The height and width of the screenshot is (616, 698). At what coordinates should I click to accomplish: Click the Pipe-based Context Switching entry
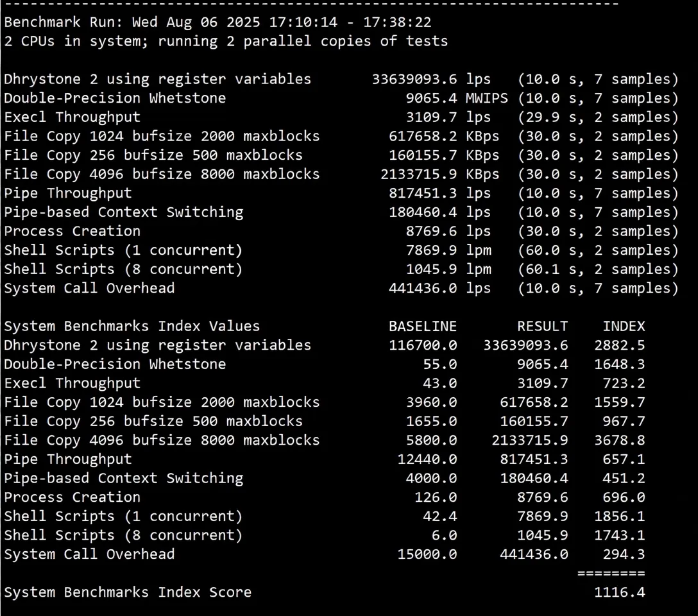pyautogui.click(x=123, y=212)
